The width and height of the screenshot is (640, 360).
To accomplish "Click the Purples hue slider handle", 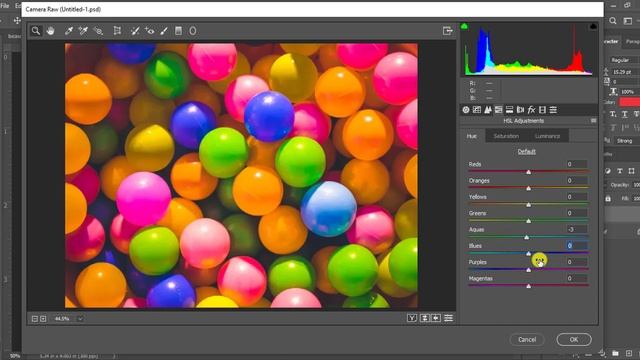I will 529,270.
